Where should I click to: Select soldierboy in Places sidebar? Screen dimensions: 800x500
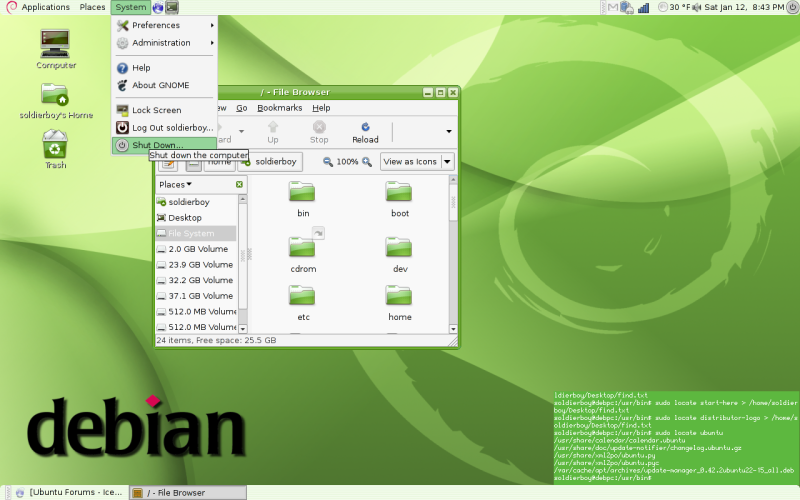pyautogui.click(x=196, y=202)
